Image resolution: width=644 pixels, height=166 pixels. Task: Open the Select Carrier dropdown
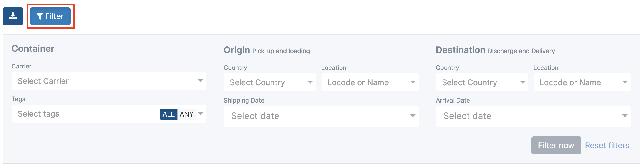[x=109, y=81]
